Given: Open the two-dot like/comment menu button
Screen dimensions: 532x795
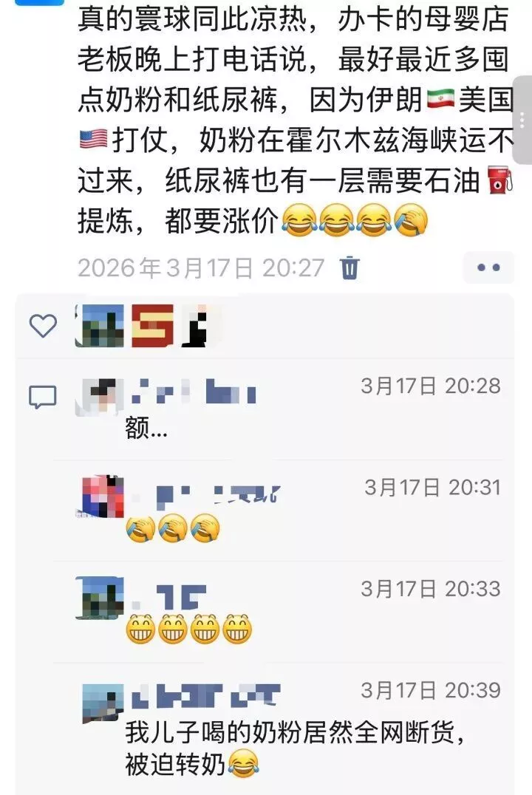Looking at the screenshot, I should pos(488,267).
